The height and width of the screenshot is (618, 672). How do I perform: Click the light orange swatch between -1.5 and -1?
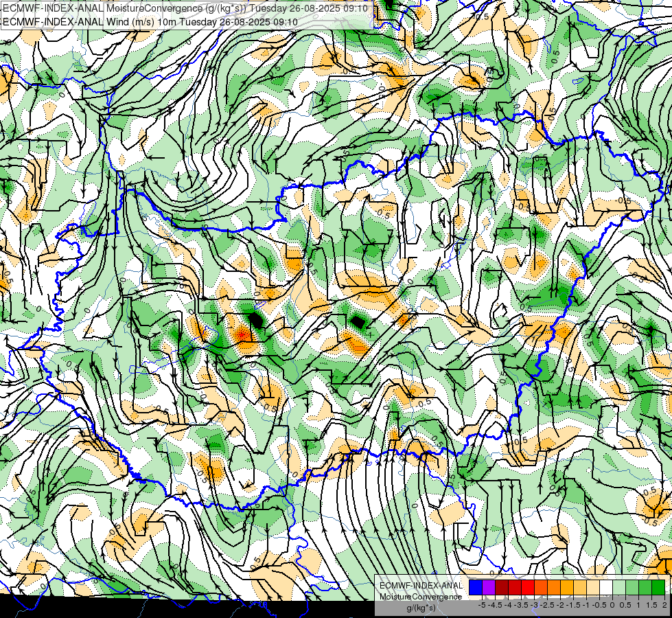click(580, 587)
